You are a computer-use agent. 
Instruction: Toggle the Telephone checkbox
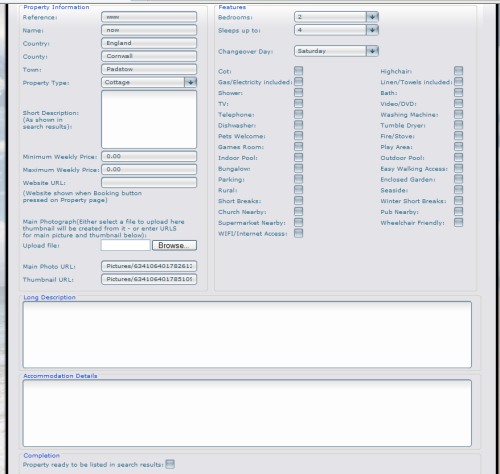[299, 114]
